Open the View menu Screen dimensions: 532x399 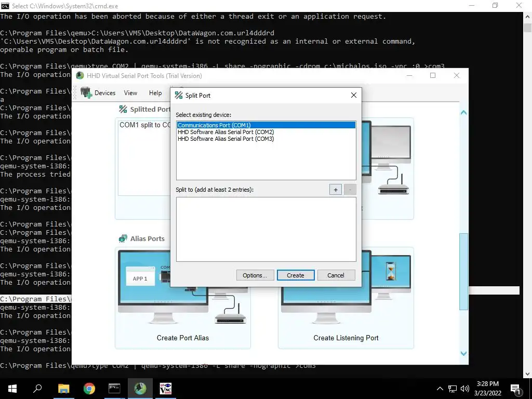(130, 93)
